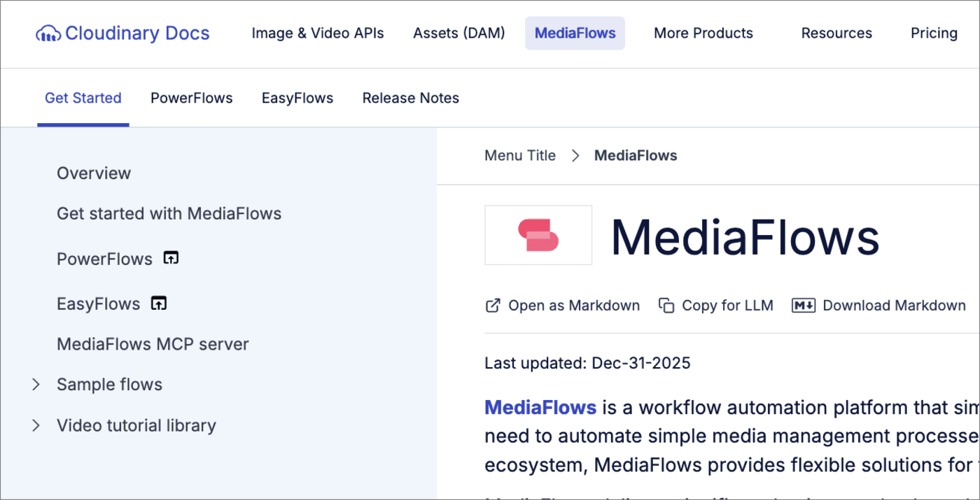This screenshot has width=980, height=500.
Task: Open the Resources menu
Action: 836,33
